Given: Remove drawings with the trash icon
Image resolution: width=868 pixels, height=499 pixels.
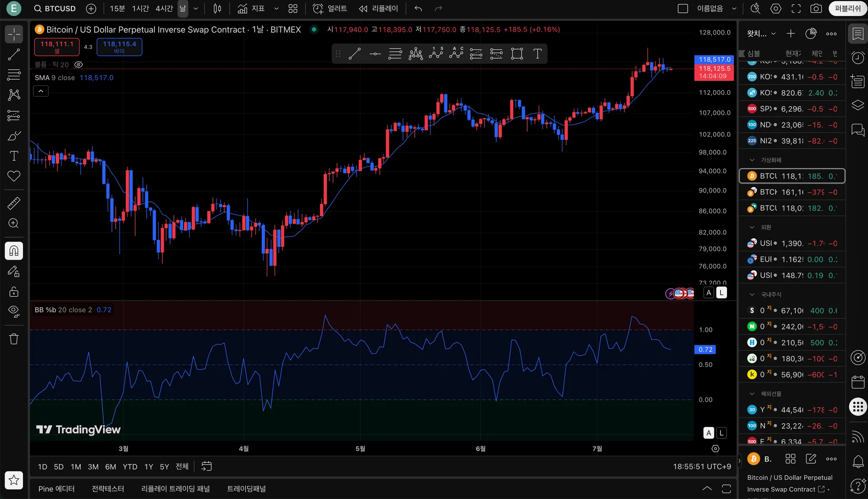Looking at the screenshot, I should click(14, 339).
